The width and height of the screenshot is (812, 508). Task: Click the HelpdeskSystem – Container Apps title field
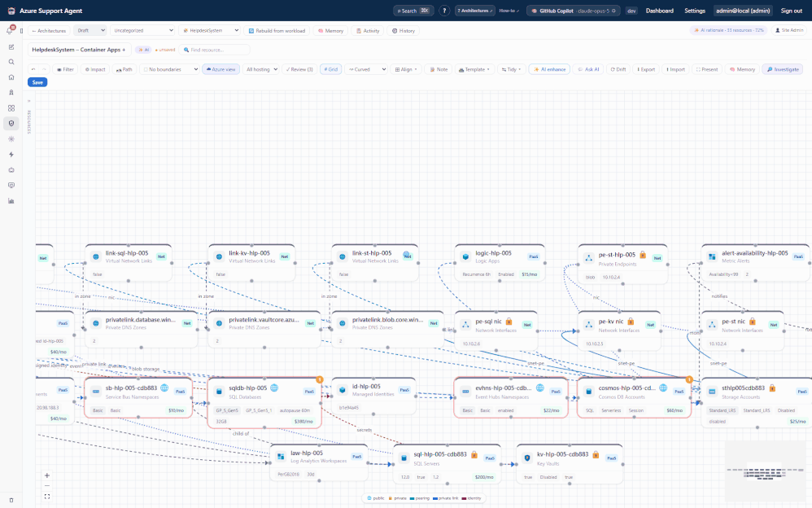coord(79,50)
